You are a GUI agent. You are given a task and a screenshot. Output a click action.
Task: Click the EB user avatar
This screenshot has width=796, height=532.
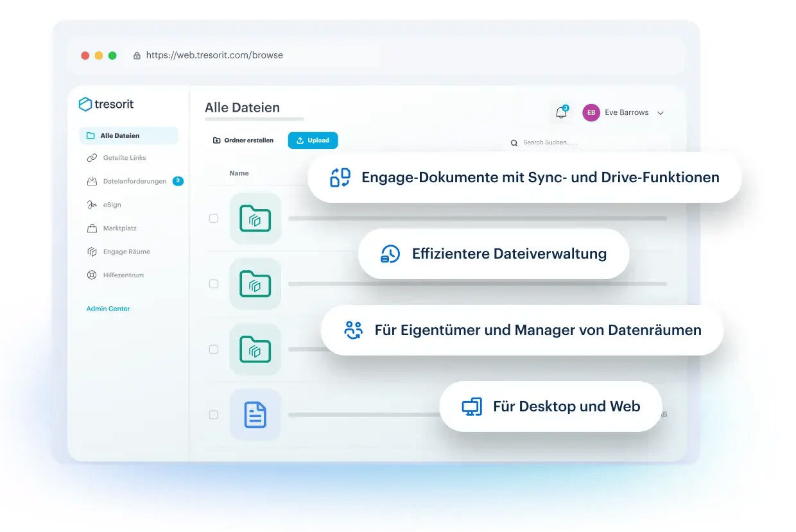pos(591,112)
